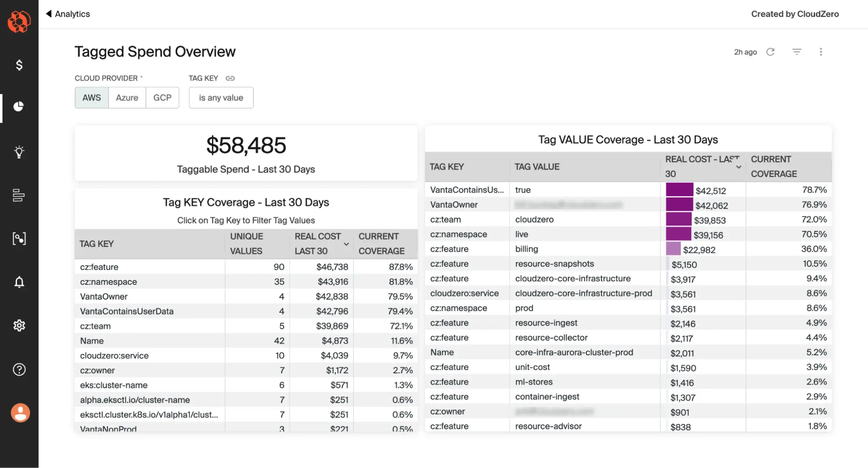Click the '2h ago' last refreshed text
Image resolution: width=868 pixels, height=468 pixels.
(745, 52)
